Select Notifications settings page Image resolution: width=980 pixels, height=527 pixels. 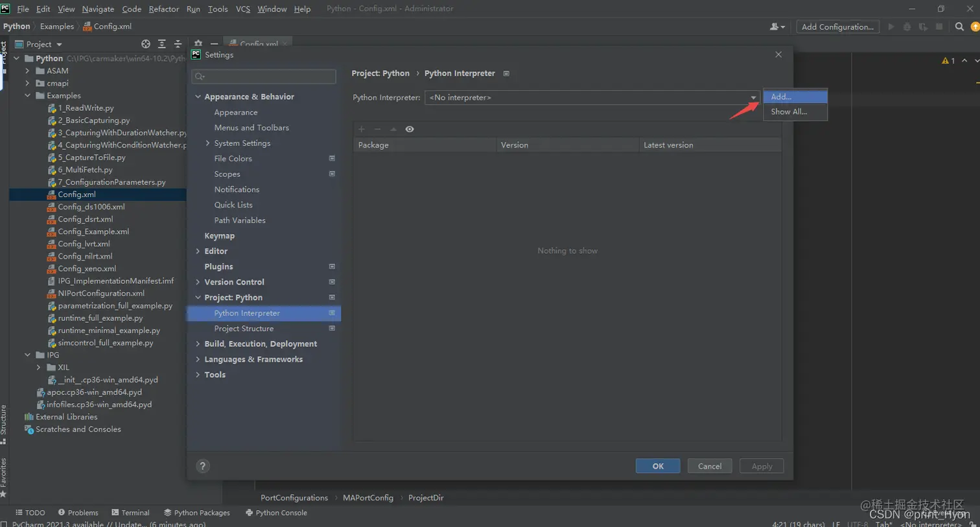(237, 189)
